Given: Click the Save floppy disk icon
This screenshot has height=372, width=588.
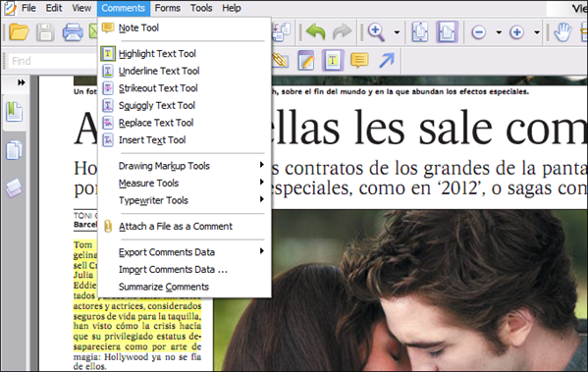Looking at the screenshot, I should 45,32.
